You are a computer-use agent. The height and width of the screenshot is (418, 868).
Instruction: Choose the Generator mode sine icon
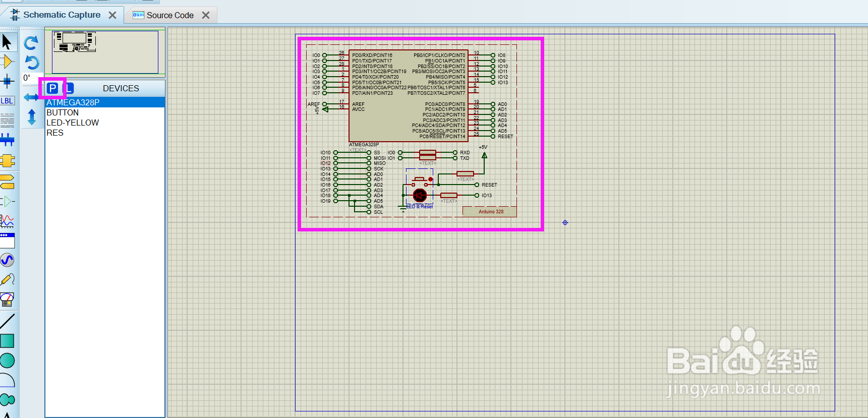(x=7, y=260)
